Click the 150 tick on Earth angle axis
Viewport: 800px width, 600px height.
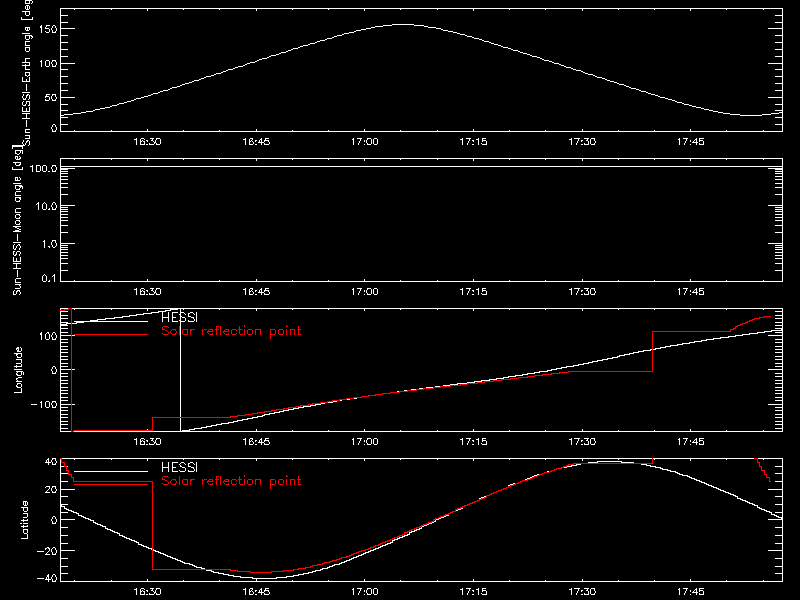[x=49, y=30]
